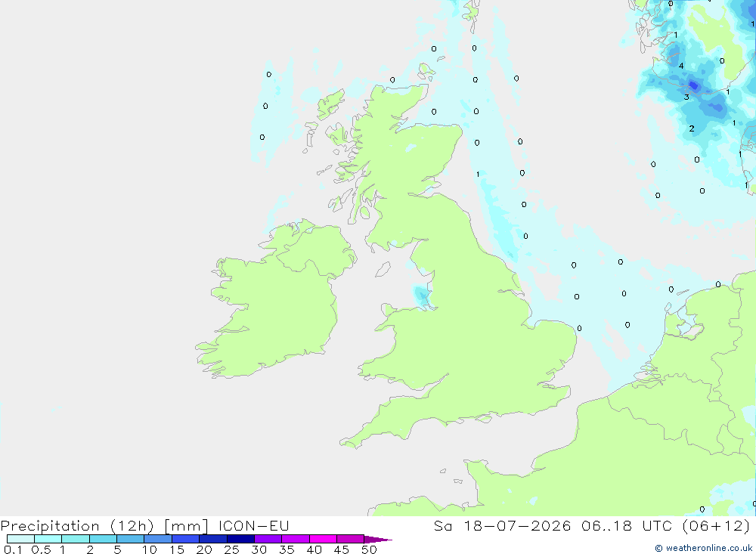Select the 2–5 mm legend color swatch
The height and width of the screenshot is (554, 756).
pyautogui.click(x=103, y=539)
